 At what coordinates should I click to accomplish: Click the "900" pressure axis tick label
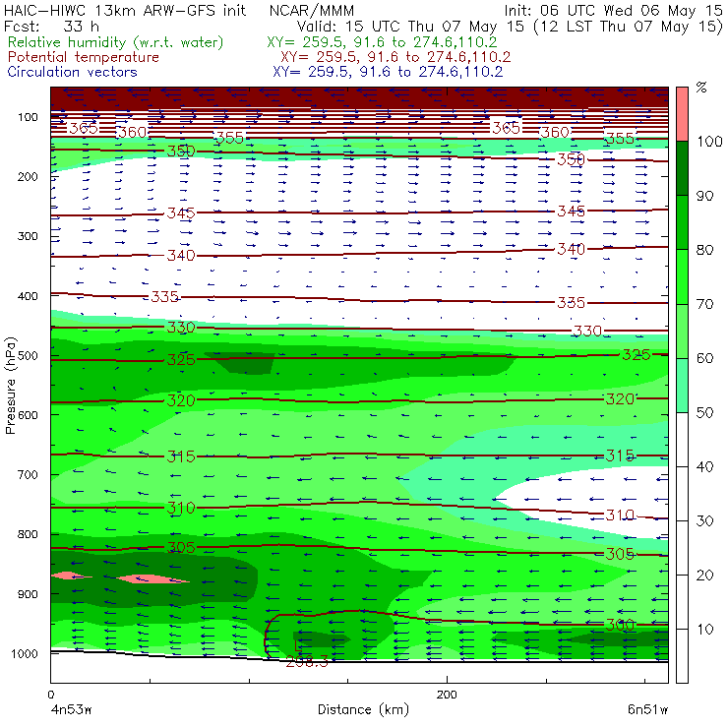tap(28, 594)
